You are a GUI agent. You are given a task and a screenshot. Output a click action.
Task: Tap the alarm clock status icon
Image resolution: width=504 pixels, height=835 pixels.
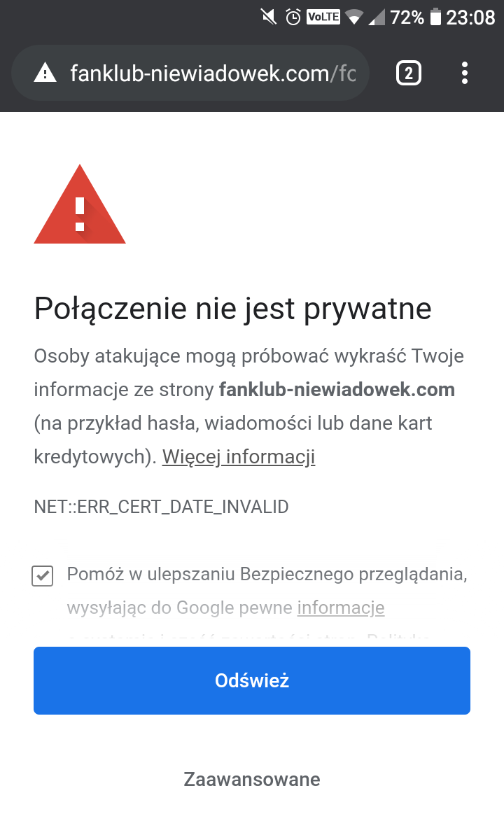[x=294, y=17]
